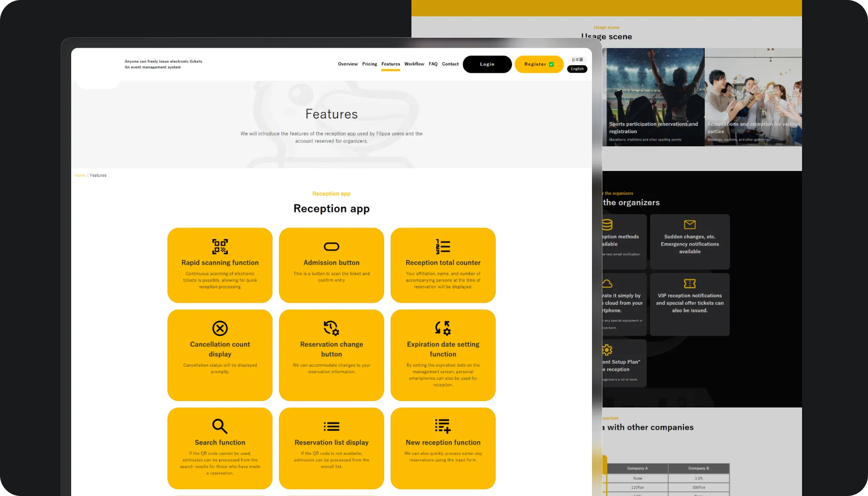This screenshot has height=496, width=868.
Task: Click the VIP reception ticket icon
Action: point(690,283)
